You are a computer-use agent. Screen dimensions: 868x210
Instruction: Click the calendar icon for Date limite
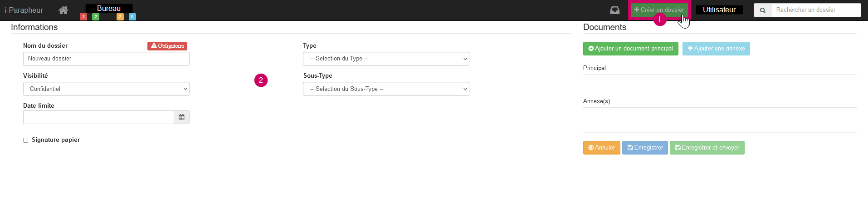pyautogui.click(x=181, y=117)
